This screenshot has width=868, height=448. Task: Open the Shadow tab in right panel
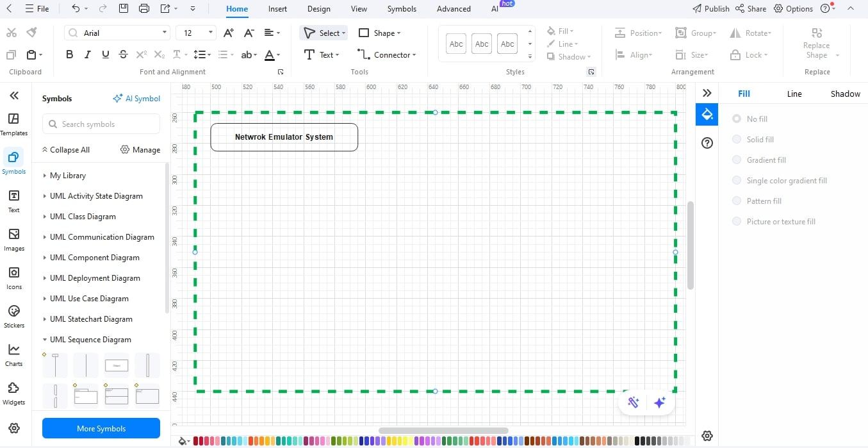click(x=845, y=94)
